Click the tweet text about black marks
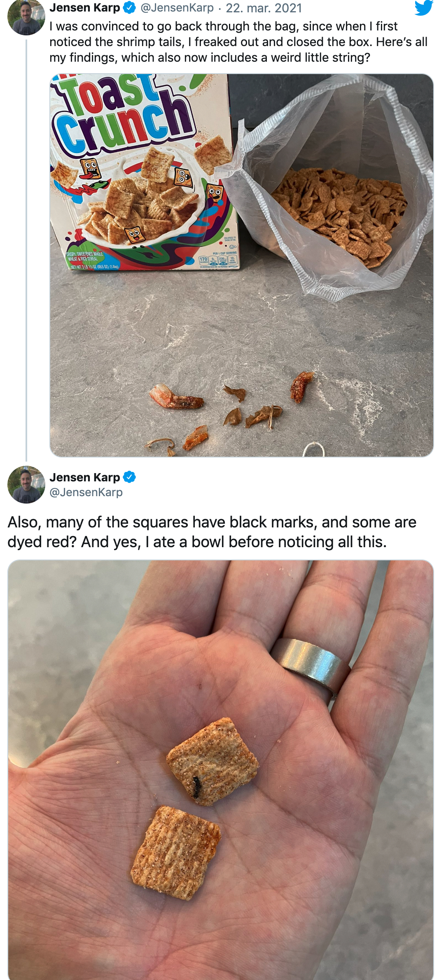 coord(212,532)
